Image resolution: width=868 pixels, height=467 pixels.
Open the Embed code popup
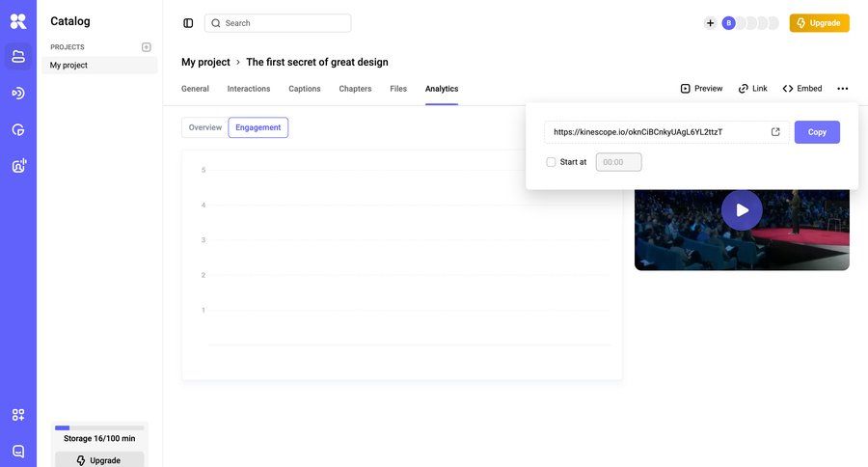(x=802, y=89)
